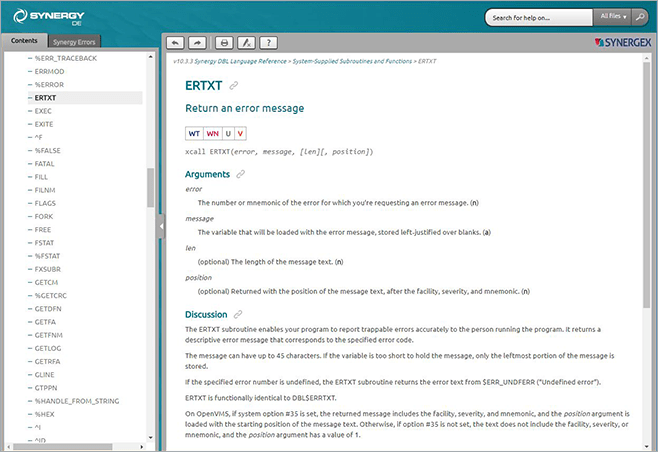The image size is (658, 452).
Task: Click the link icon beside Discussion heading
Action: [x=238, y=314]
